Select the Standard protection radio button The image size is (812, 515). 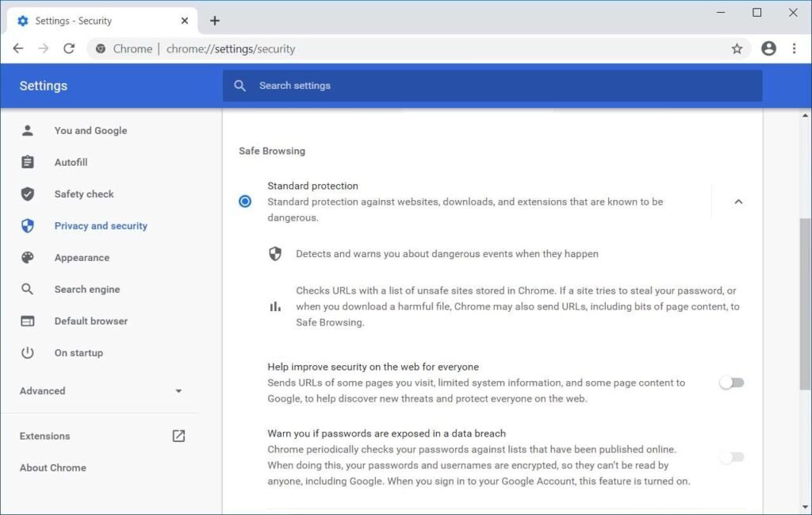pyautogui.click(x=245, y=201)
